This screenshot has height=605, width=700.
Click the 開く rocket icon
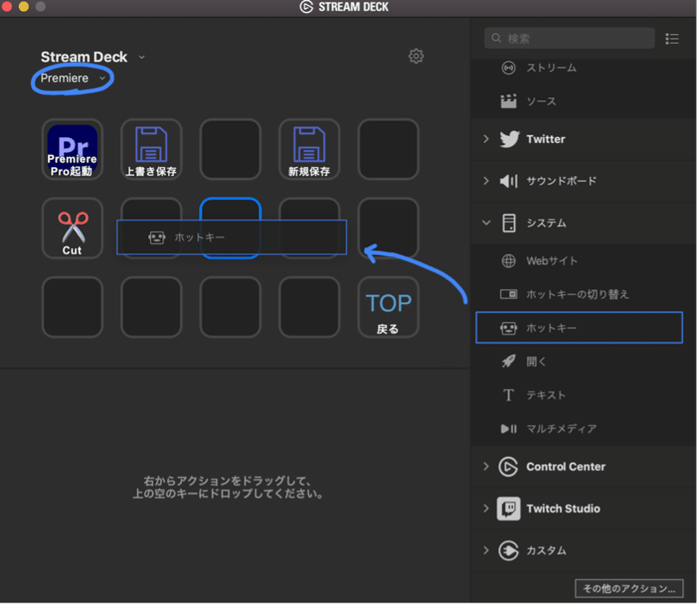point(508,361)
